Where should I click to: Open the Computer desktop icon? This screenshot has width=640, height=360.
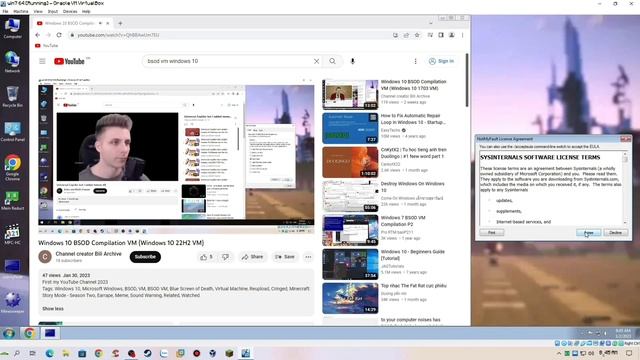(12, 29)
